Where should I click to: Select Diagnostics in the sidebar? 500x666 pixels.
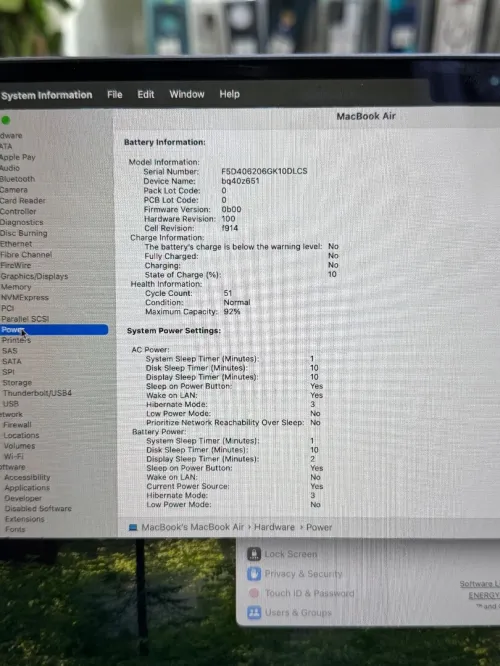click(x=22, y=222)
